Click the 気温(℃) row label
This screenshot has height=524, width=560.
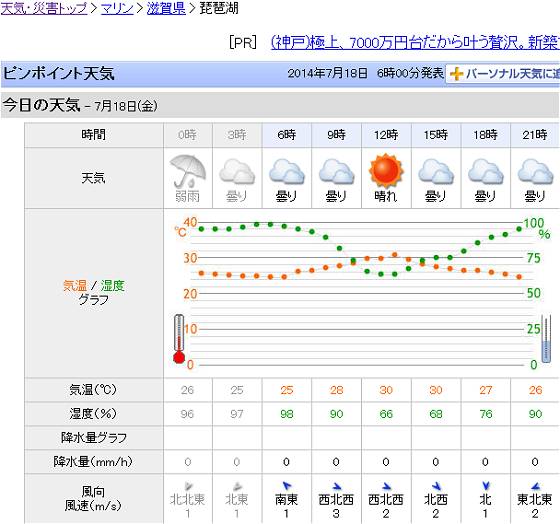pos(93,390)
